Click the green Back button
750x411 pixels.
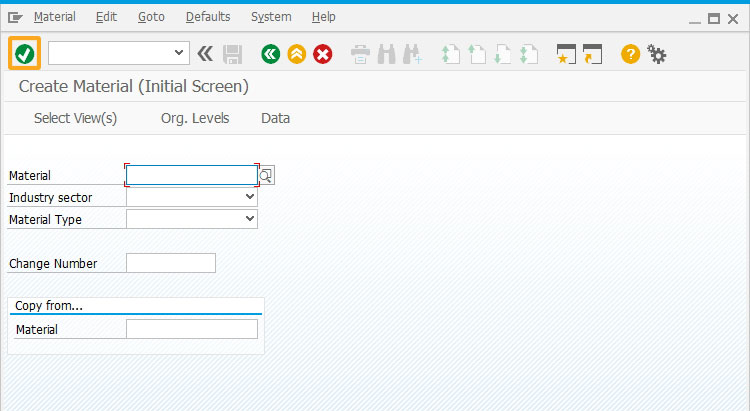click(x=271, y=54)
